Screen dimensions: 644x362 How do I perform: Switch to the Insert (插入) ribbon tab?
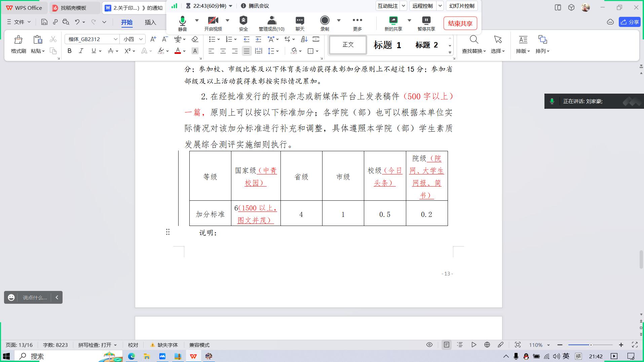pyautogui.click(x=150, y=22)
